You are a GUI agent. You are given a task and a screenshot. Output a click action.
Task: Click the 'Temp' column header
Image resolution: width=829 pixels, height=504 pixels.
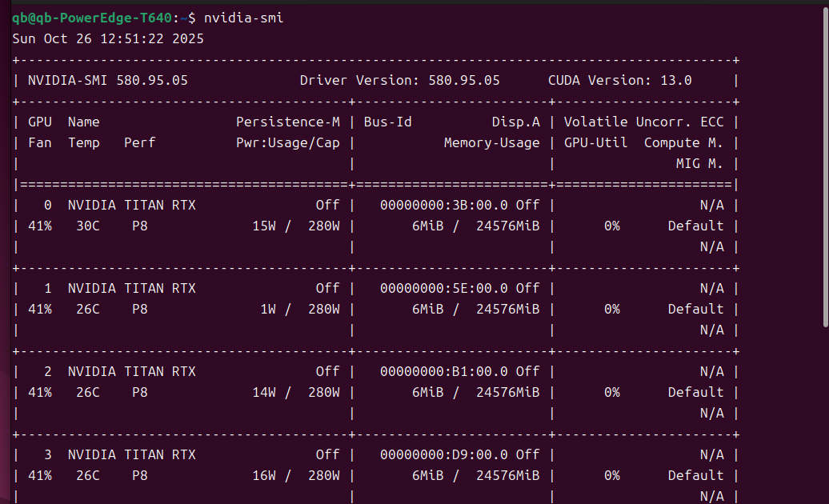click(83, 142)
